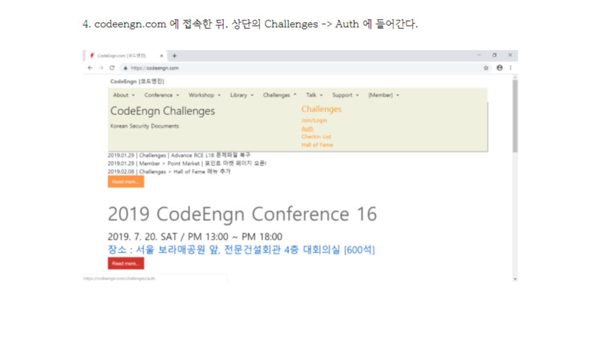Open the Hall of Fame menu link

tap(317, 145)
